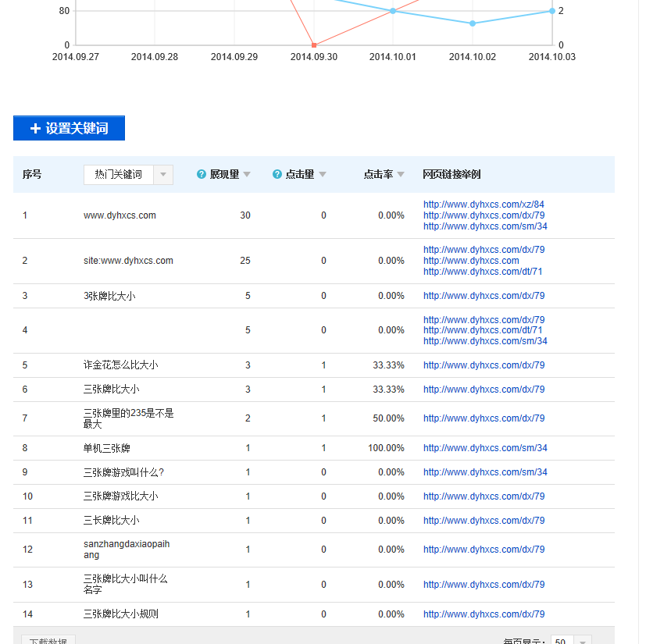Open the sm/34 link in row 1
The width and height of the screenshot is (671, 644).
pyautogui.click(x=485, y=226)
